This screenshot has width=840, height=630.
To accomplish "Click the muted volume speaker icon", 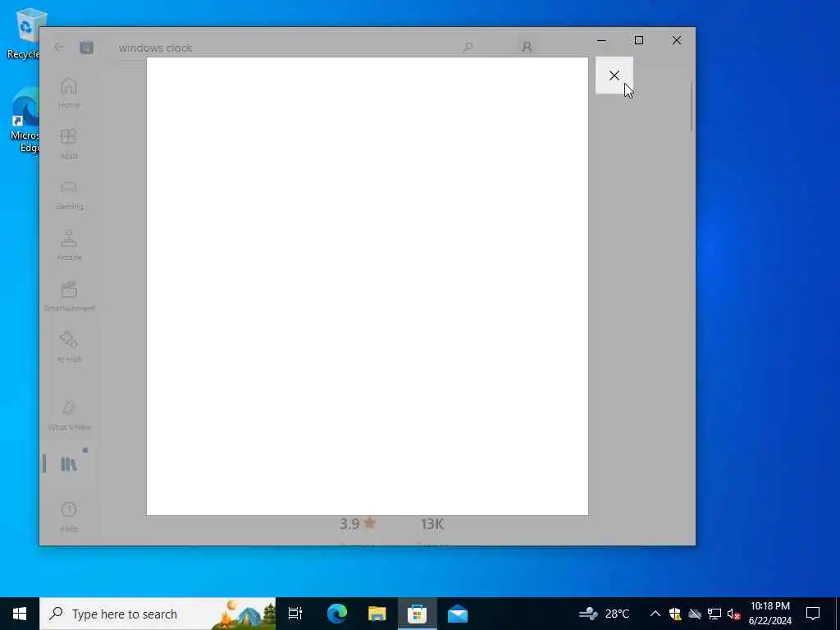I will click(733, 614).
